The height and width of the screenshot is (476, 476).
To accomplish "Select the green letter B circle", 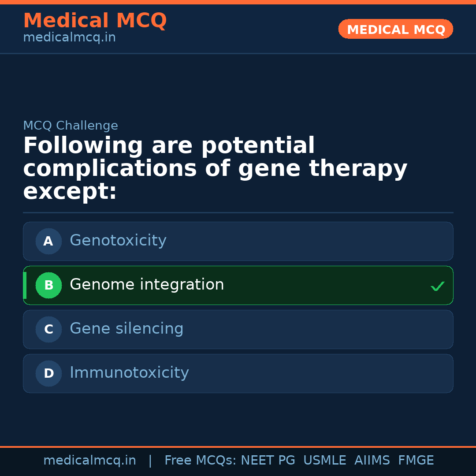I will click(x=48, y=285).
